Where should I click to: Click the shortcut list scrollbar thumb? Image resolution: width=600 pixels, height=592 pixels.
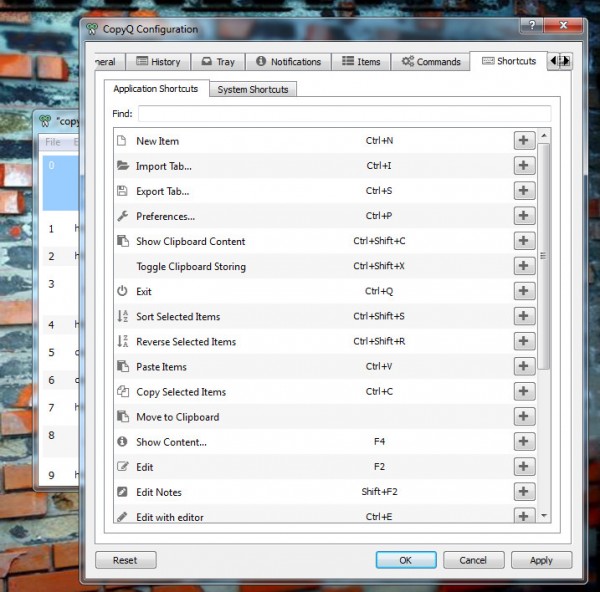point(544,256)
